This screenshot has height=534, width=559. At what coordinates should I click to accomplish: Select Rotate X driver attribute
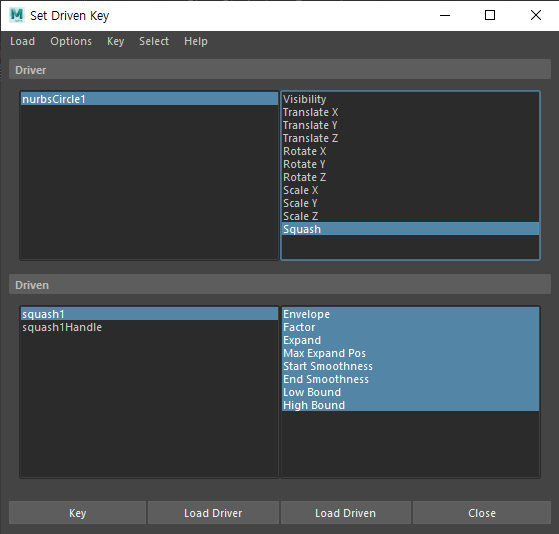click(x=410, y=151)
